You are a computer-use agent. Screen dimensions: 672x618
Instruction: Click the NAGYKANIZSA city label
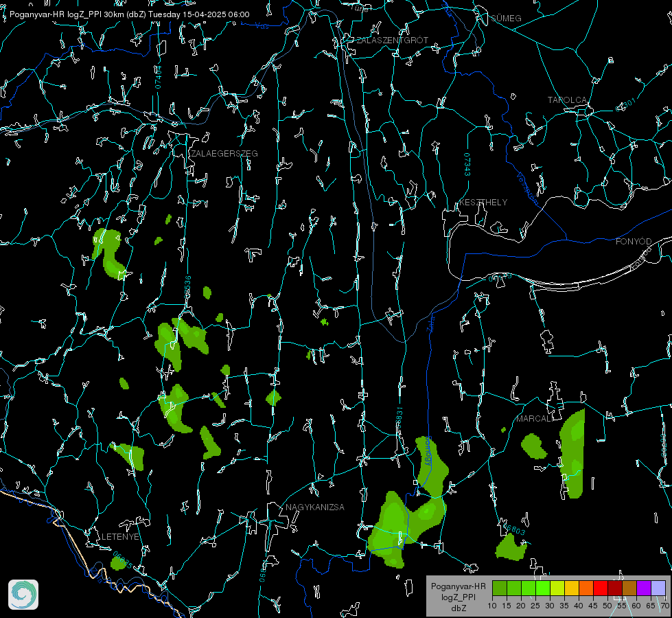(x=315, y=507)
